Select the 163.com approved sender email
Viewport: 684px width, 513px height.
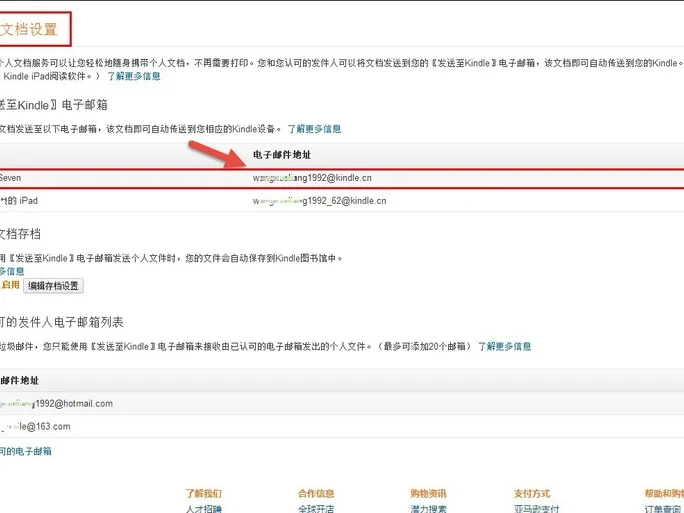tap(35, 427)
